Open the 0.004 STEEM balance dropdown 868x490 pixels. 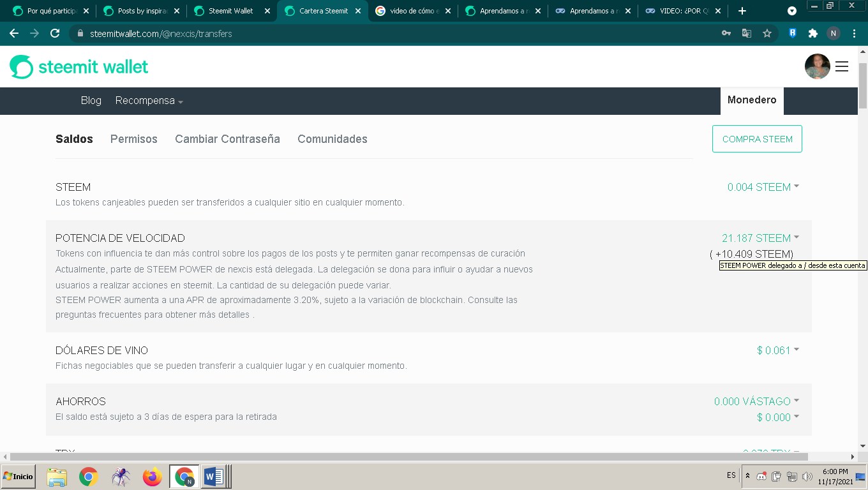(763, 187)
